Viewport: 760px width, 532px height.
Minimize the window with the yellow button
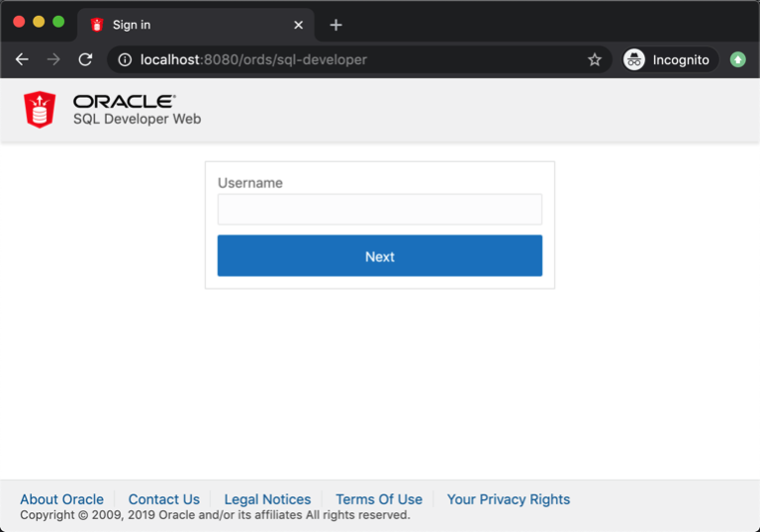[39, 22]
